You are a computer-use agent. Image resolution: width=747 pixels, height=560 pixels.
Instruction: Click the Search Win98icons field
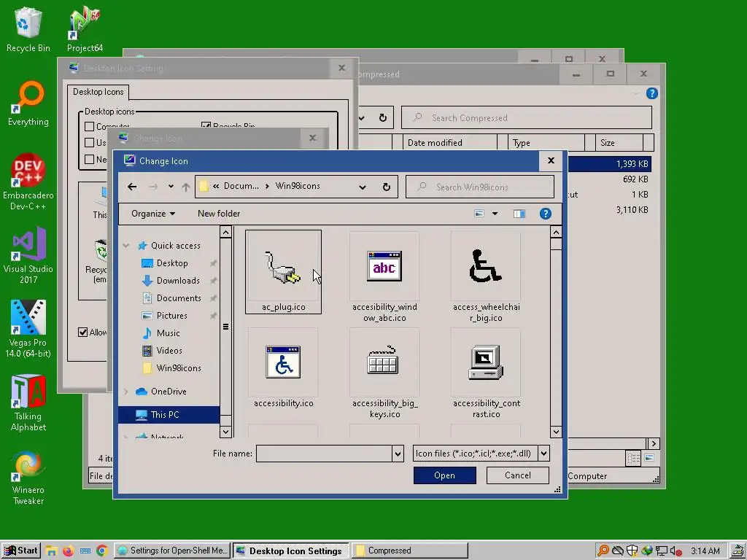click(480, 187)
